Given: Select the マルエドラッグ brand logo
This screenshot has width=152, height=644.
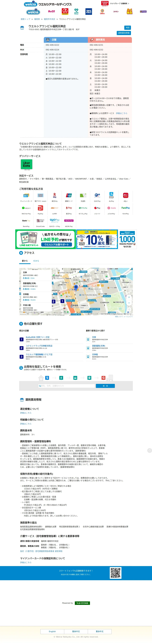Looking at the screenshot, I should pos(89,11).
